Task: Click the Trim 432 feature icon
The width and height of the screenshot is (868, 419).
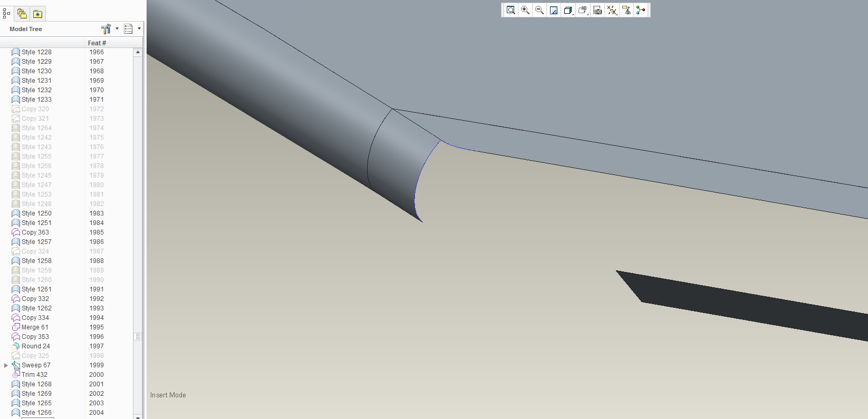Action: pyautogui.click(x=16, y=375)
